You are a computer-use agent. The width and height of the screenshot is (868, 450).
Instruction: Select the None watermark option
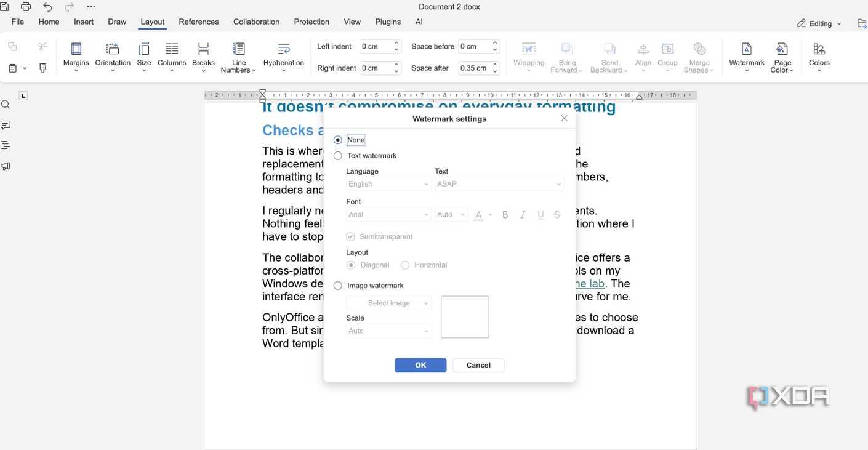[337, 140]
